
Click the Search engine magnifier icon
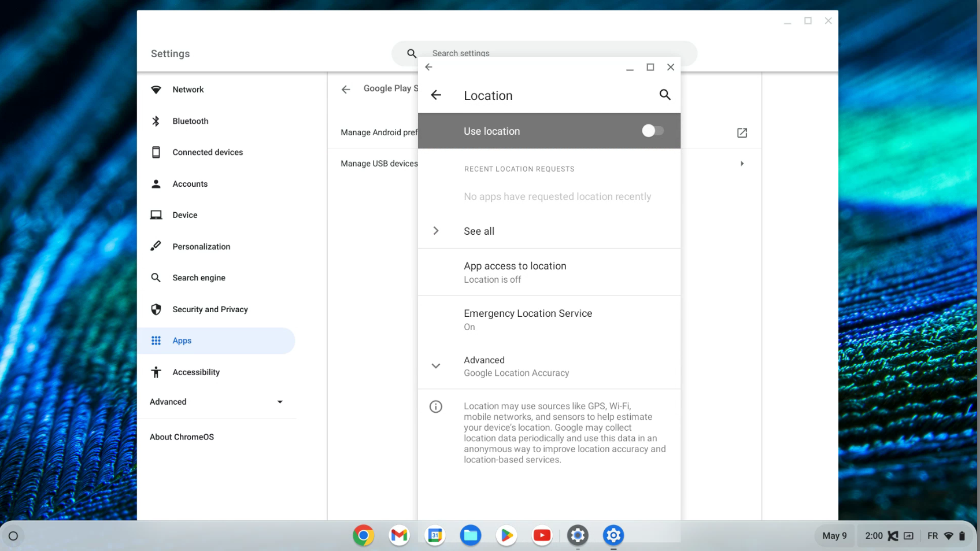pyautogui.click(x=156, y=278)
